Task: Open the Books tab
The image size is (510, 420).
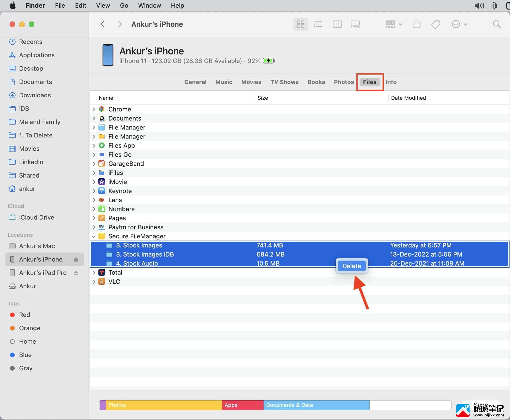Action: click(x=316, y=82)
